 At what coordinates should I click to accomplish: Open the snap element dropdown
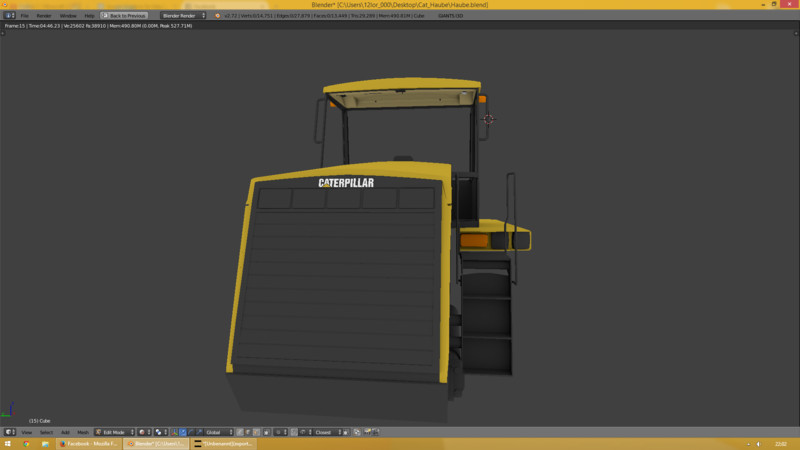(x=305, y=432)
